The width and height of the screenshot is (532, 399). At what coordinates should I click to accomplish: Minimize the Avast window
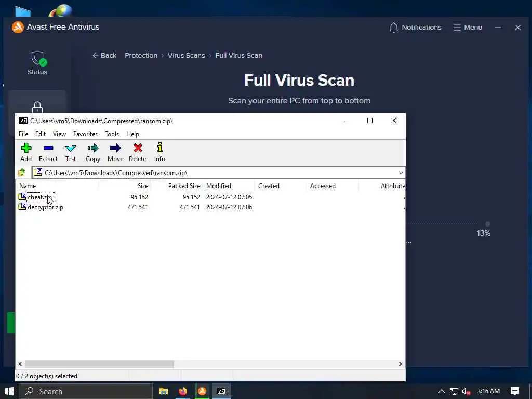click(x=497, y=28)
